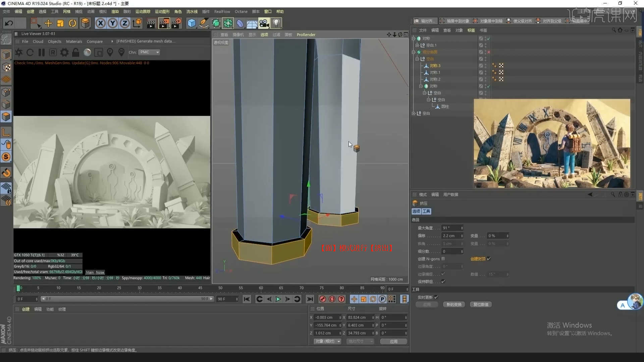This screenshot has width=644, height=362.
Task: Click the 新的变换 button
Action: tap(454, 304)
